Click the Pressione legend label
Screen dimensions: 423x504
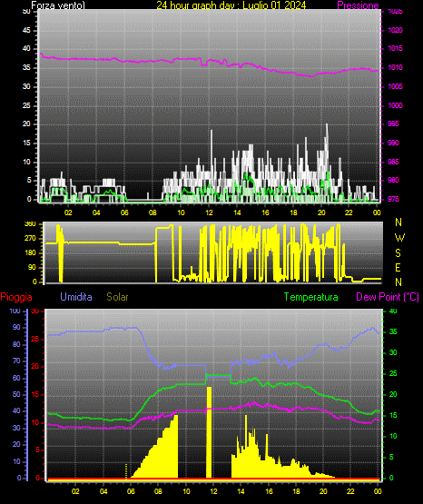[358, 5]
